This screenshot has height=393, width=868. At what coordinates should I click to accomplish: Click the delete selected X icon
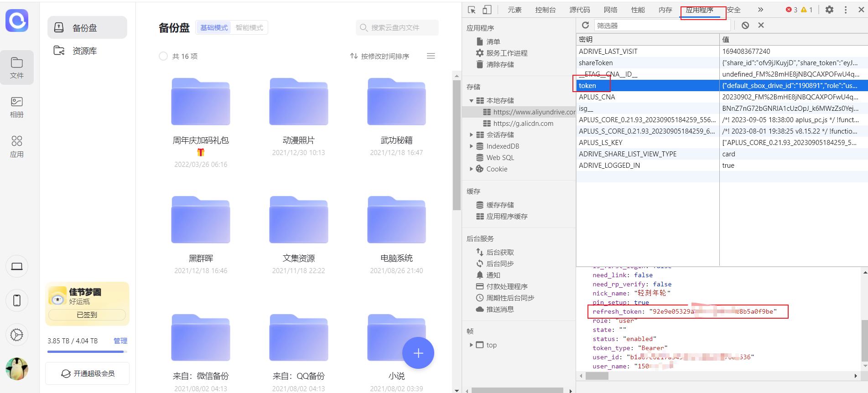tap(761, 25)
